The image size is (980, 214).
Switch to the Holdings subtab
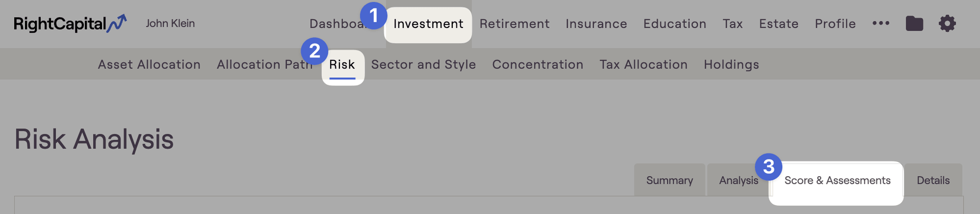click(731, 65)
